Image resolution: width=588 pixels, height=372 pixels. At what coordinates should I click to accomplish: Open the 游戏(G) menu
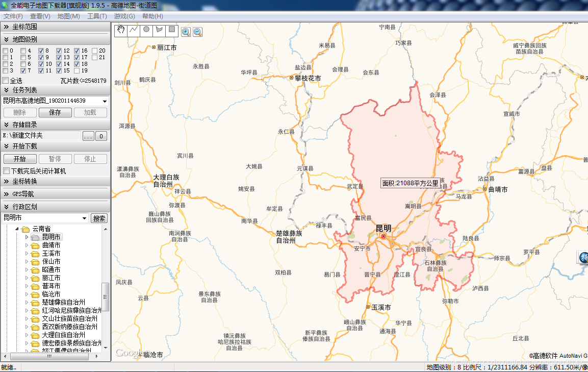124,16
